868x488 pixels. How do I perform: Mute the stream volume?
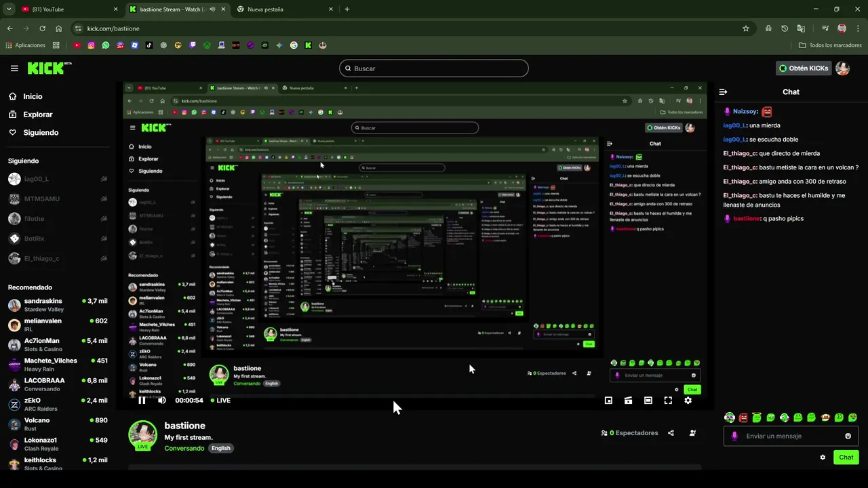161,401
